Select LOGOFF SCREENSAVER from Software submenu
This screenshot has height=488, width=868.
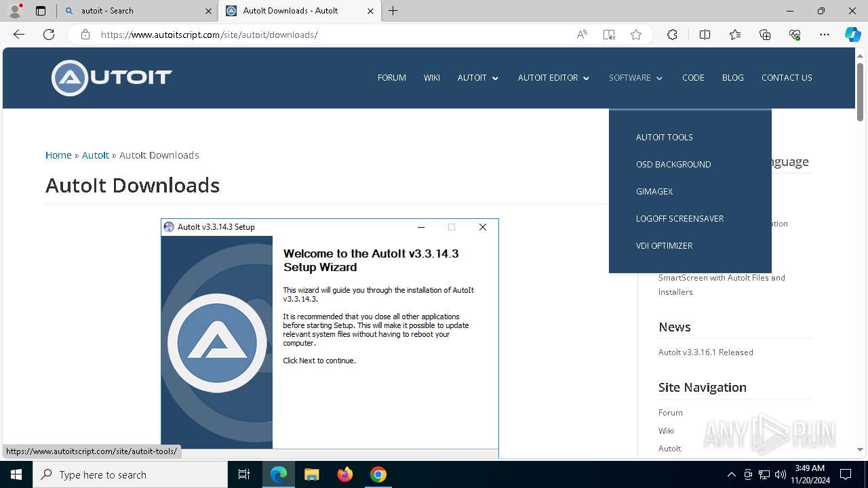(x=680, y=218)
